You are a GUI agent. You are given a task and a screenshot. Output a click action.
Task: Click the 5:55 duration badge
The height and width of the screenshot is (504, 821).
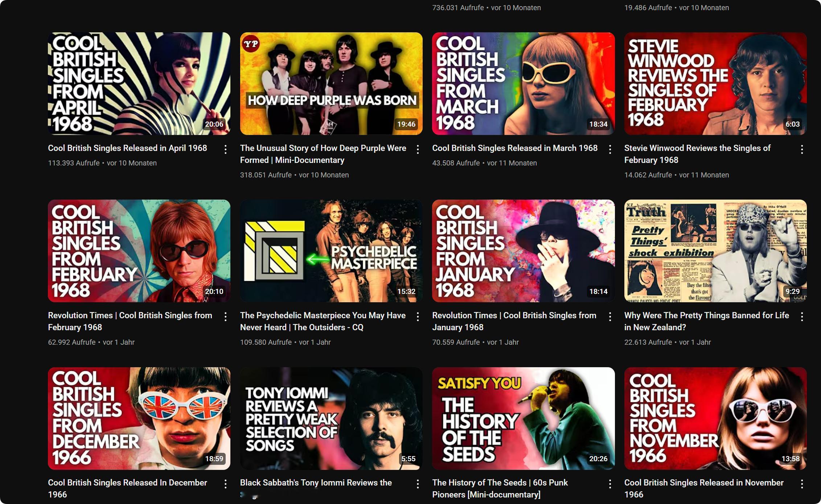click(x=408, y=459)
